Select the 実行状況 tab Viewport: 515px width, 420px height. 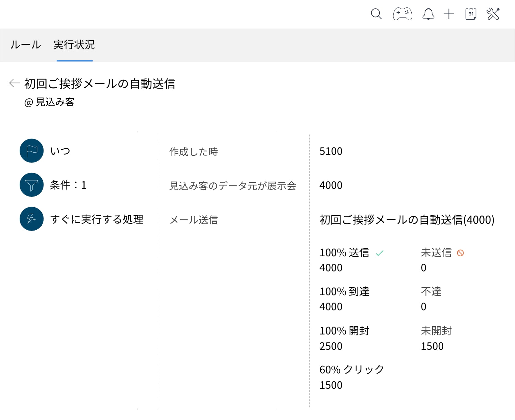point(74,45)
